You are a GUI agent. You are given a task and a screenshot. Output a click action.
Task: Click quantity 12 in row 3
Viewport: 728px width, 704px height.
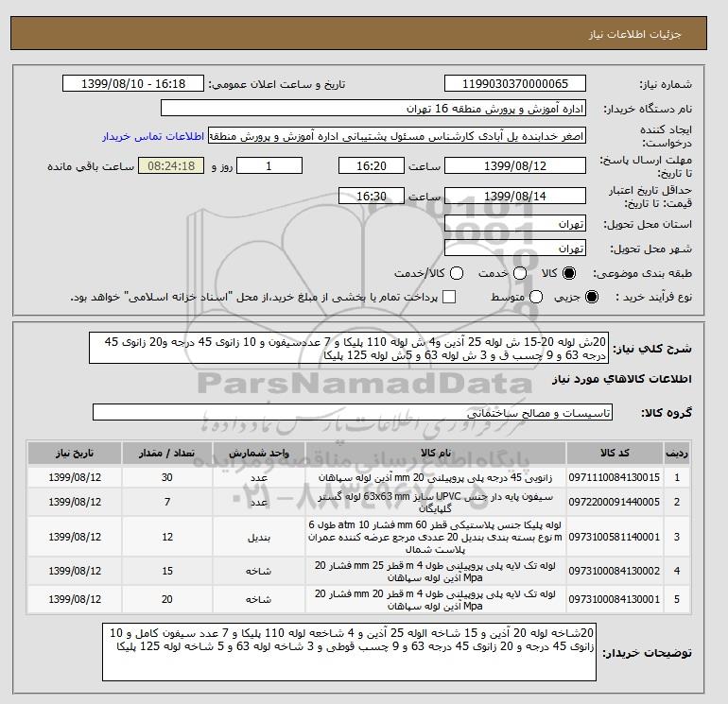pyautogui.click(x=167, y=537)
